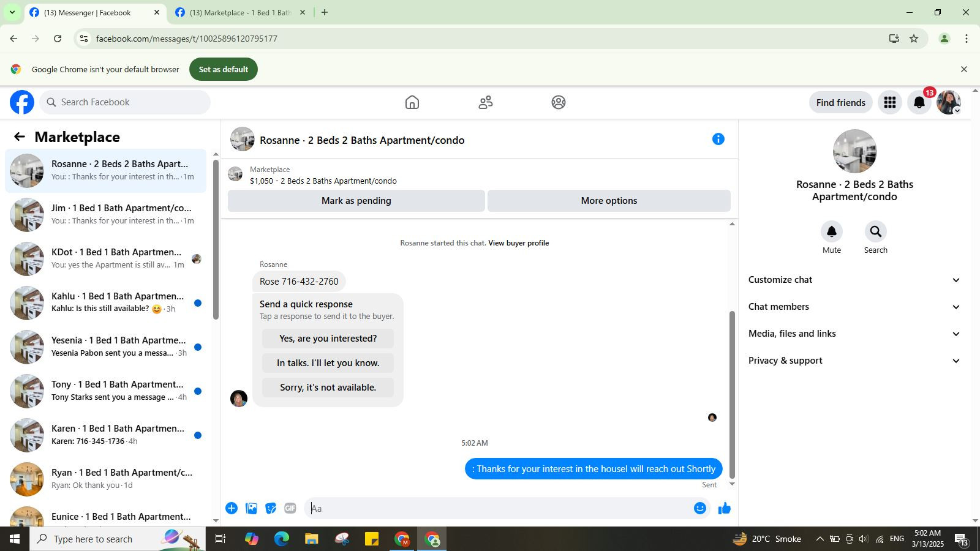Click the message thread scrollbar

(x=731, y=394)
